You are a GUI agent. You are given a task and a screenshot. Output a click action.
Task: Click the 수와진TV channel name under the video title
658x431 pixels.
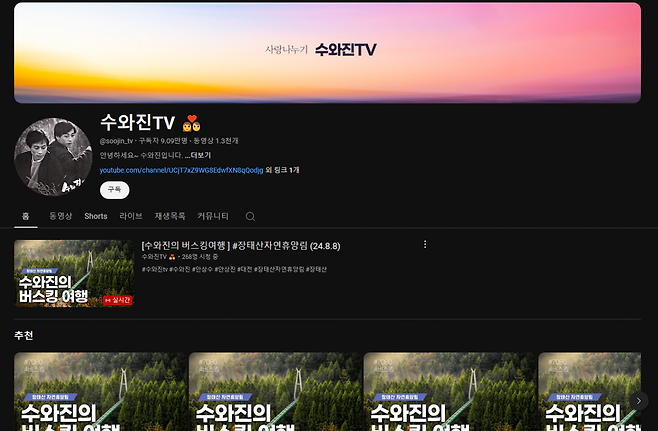154,256
